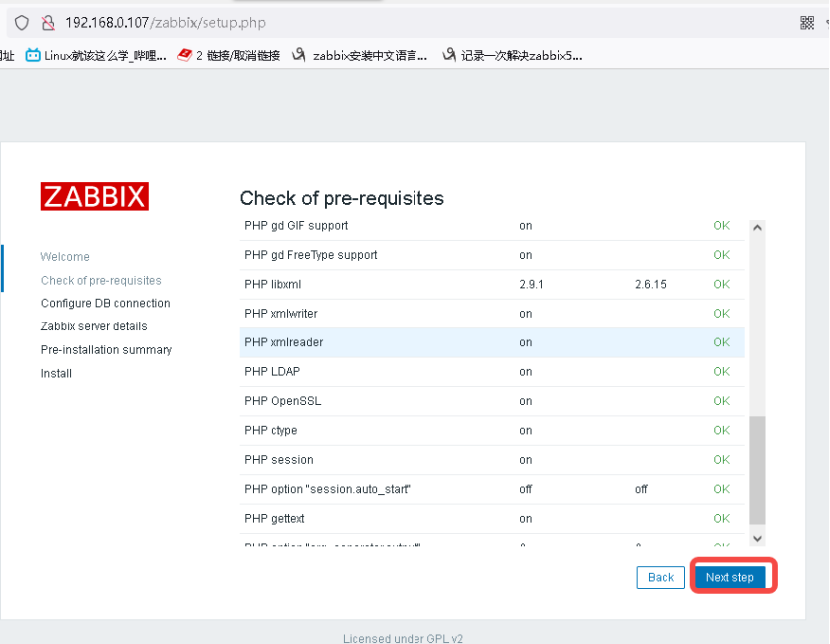Viewport: 830px width, 644px height.
Task: Click the libxml current value 2.9.1
Action: 532,285
